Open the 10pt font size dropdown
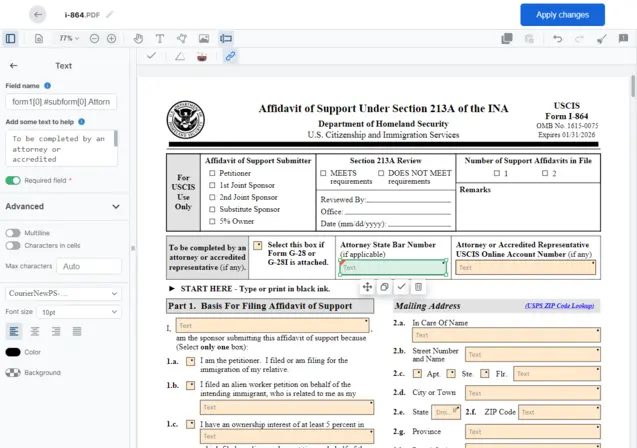637x448 pixels. (80, 312)
